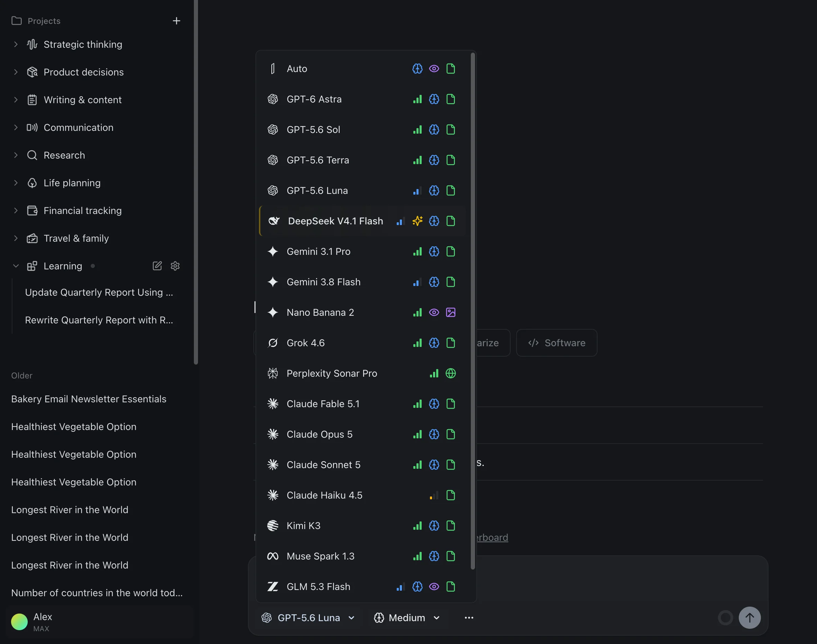The width and height of the screenshot is (817, 644).
Task: Expand the Strategic thinking project
Action: [x=16, y=45]
